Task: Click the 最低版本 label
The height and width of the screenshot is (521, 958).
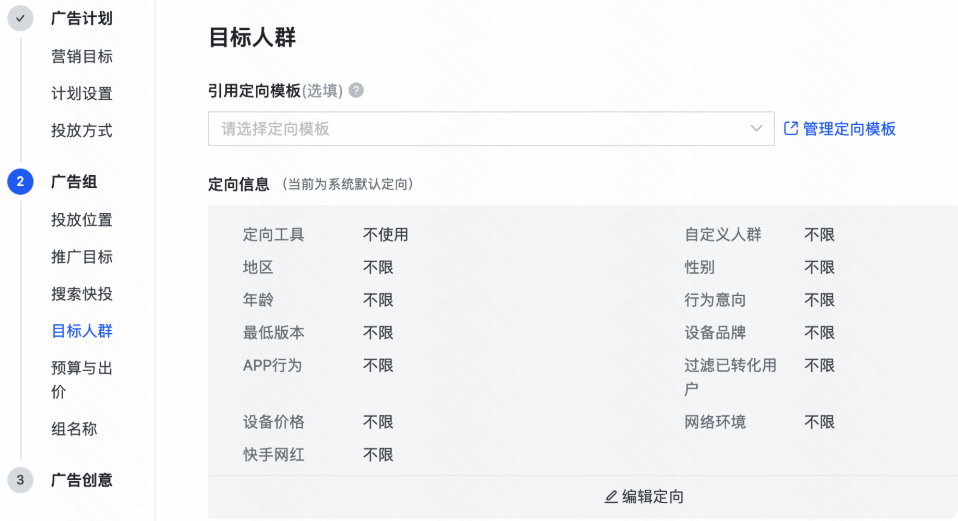Action: click(x=273, y=333)
